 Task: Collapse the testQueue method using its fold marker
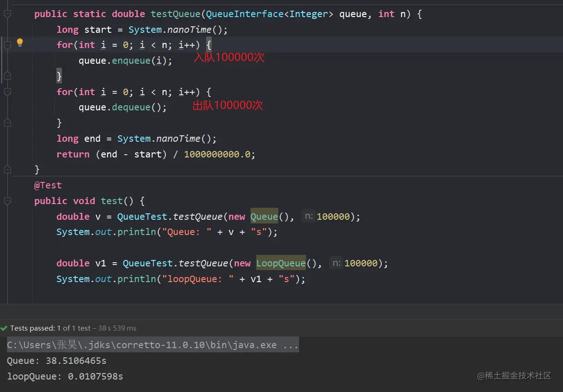(7, 14)
